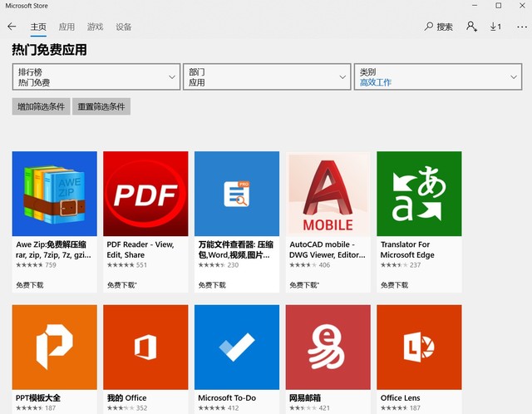
Task: Click the Translator For Microsoft Edge title
Action: tap(407, 249)
